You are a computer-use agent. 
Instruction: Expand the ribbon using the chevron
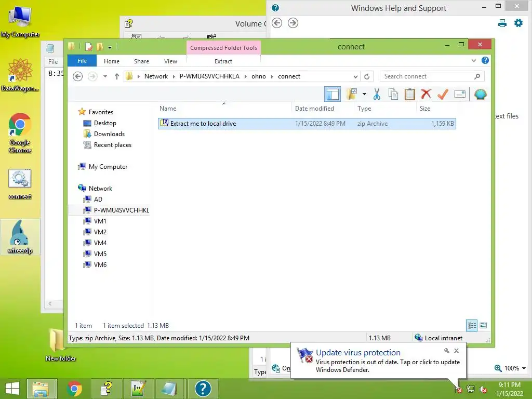(474, 61)
